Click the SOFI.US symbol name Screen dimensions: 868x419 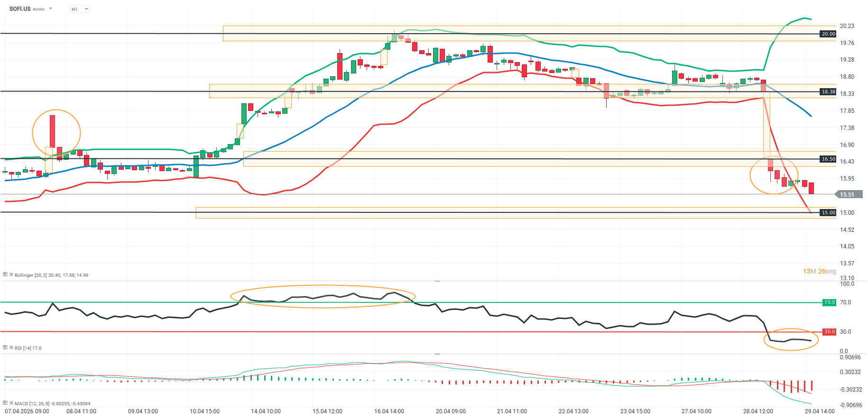[20, 9]
